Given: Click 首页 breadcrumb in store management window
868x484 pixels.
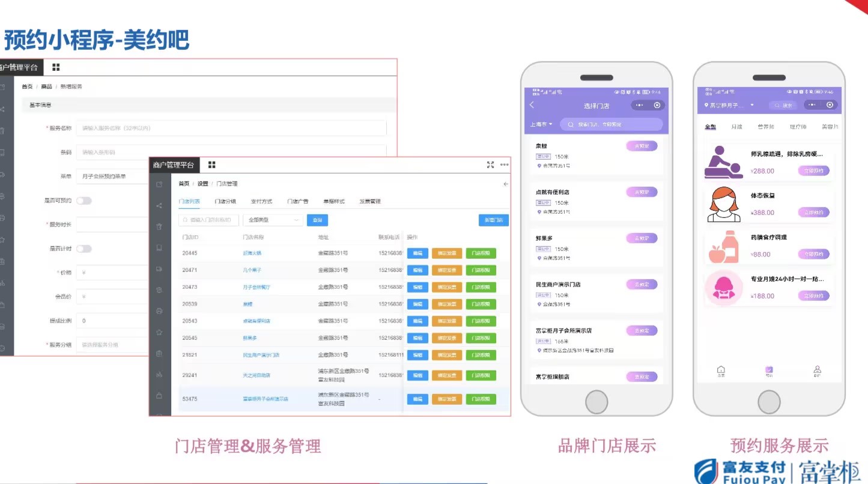Looking at the screenshot, I should point(184,184).
